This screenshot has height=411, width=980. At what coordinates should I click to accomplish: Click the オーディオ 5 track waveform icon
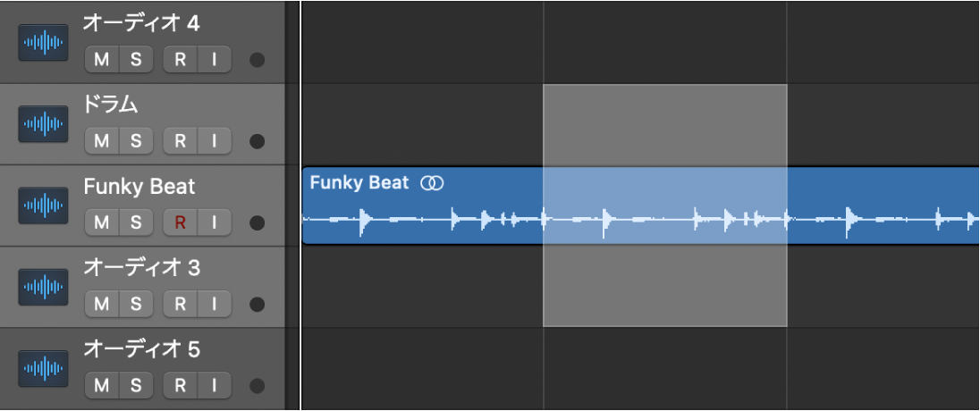pyautogui.click(x=43, y=369)
